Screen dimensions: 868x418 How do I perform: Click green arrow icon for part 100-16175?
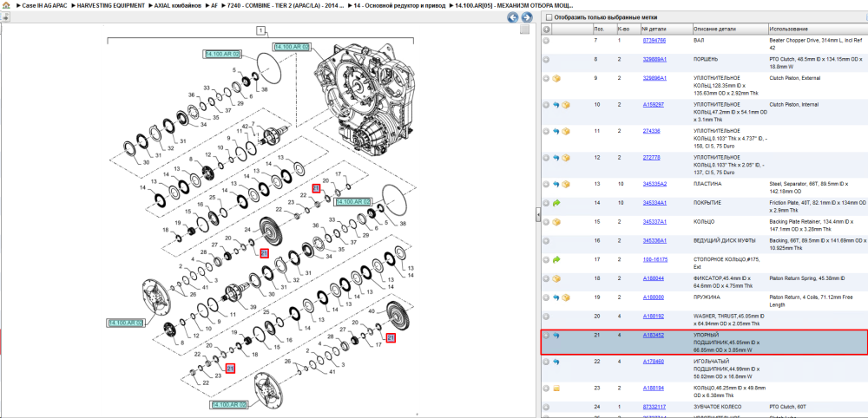tap(556, 259)
